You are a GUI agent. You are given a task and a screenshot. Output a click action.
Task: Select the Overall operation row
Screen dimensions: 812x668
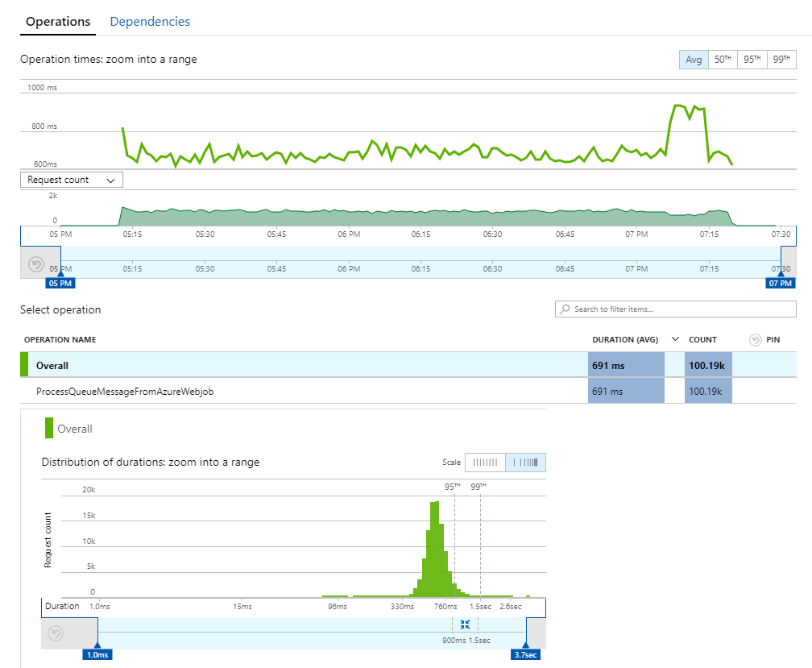(408, 365)
